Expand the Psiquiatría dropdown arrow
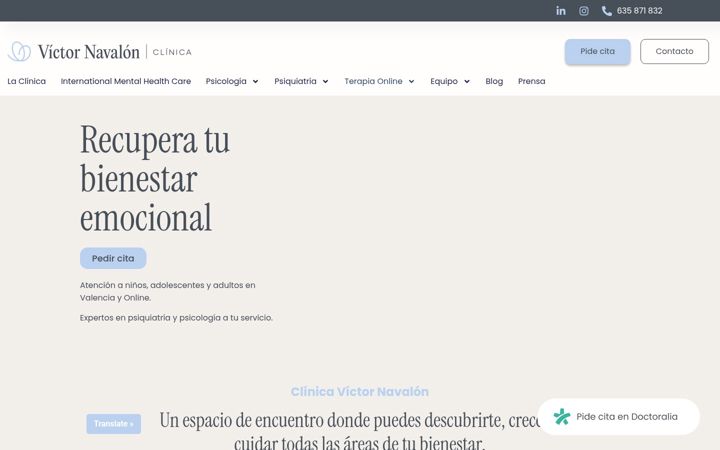The height and width of the screenshot is (450, 720). click(325, 82)
